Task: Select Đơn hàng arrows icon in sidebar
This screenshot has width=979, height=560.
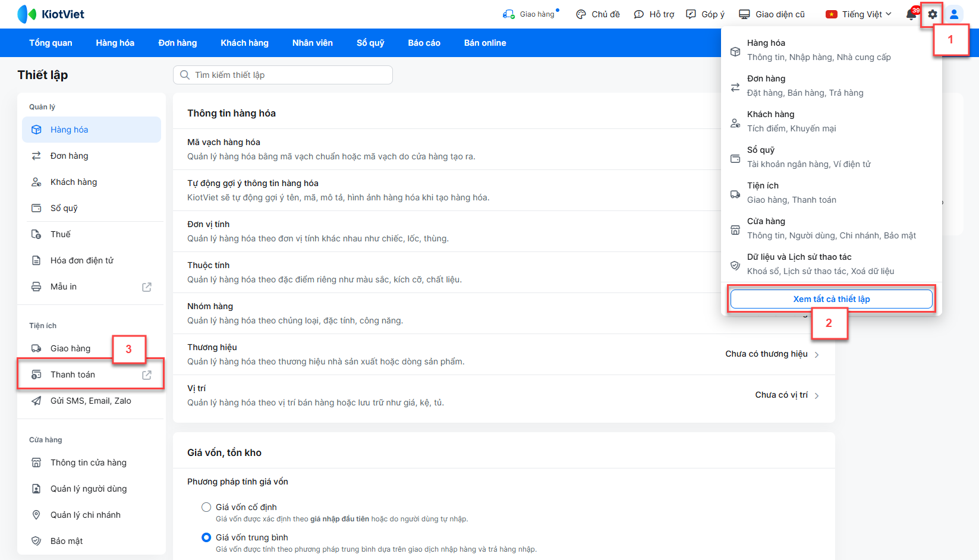Action: [36, 156]
